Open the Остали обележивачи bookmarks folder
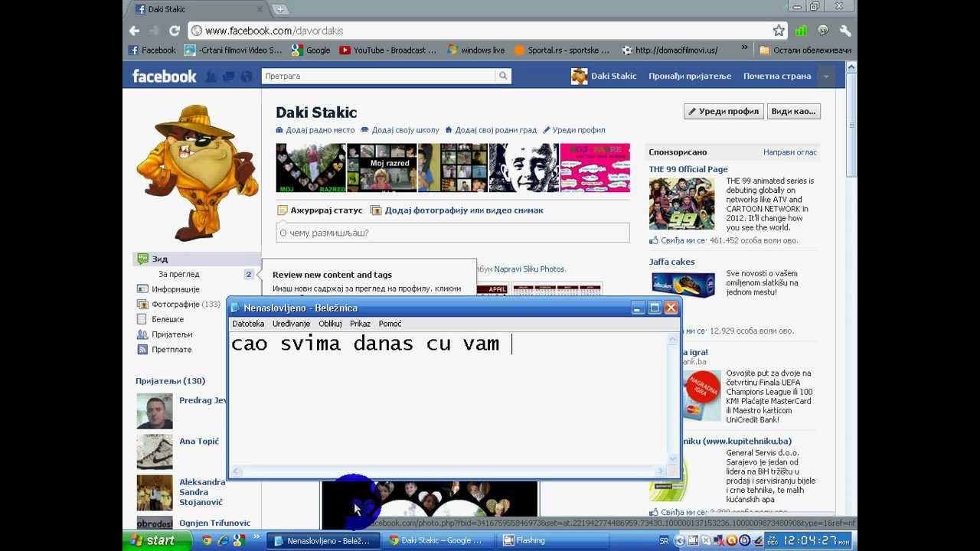Image resolution: width=980 pixels, height=551 pixels. point(805,50)
